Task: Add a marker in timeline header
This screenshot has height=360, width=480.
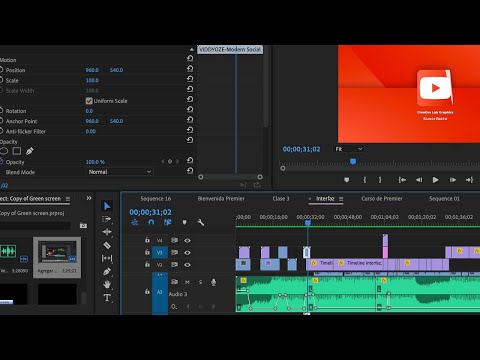Action: pyautogui.click(x=184, y=222)
